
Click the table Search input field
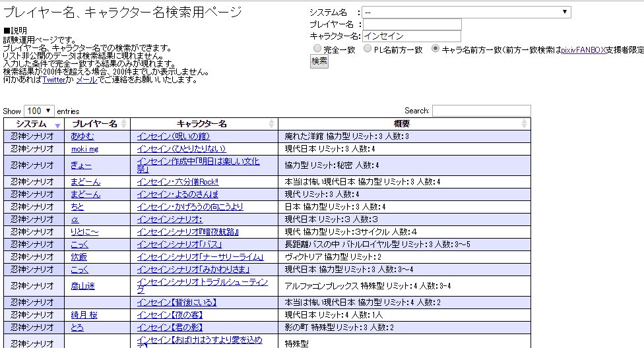click(482, 110)
